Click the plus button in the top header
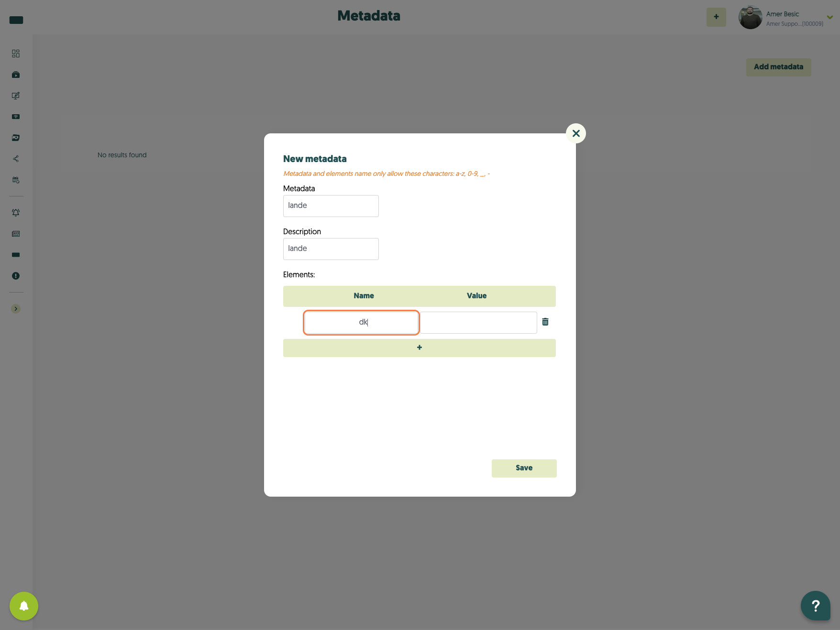Viewport: 840px width, 630px height. 716,17
